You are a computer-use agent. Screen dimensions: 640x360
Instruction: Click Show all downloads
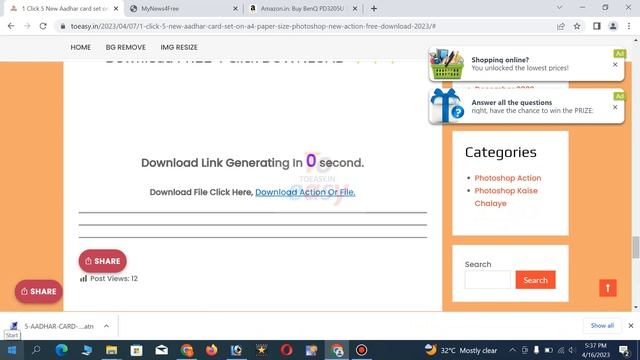pyautogui.click(x=602, y=325)
